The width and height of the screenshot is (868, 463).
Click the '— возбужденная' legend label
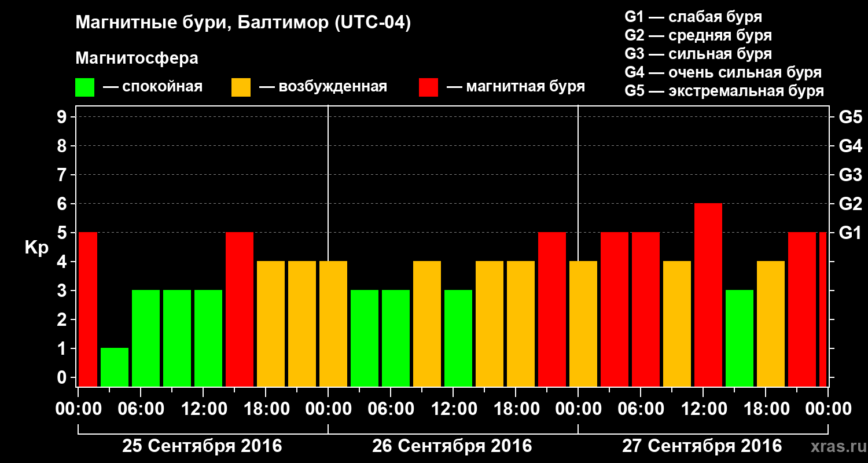coord(323,87)
